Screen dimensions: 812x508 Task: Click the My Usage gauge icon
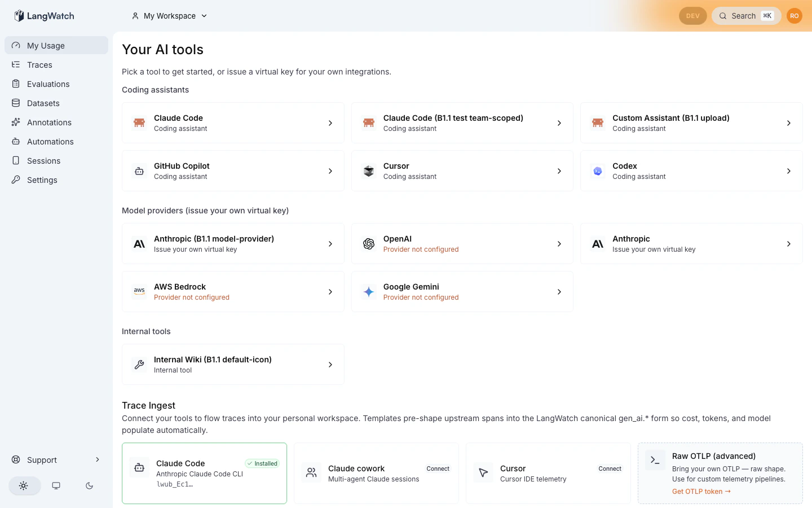16,46
